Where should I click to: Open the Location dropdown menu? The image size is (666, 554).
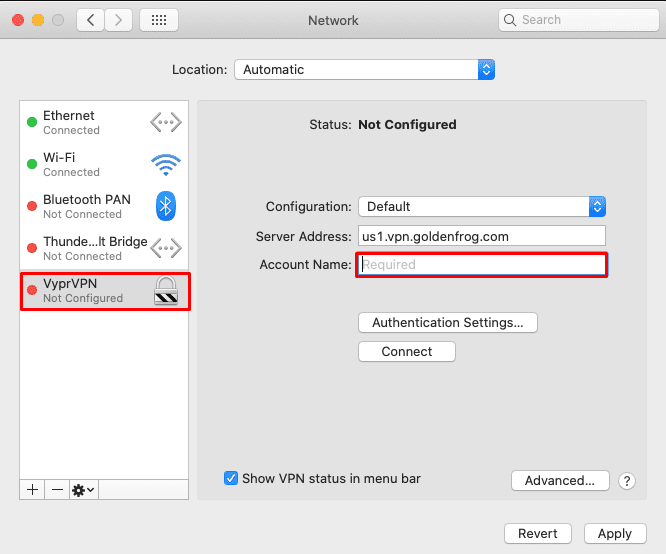coord(365,70)
